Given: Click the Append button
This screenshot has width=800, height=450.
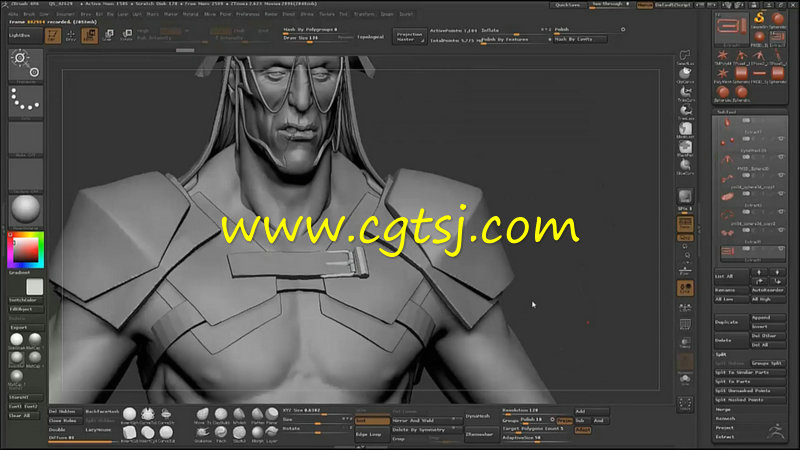Looking at the screenshot, I should 768,317.
